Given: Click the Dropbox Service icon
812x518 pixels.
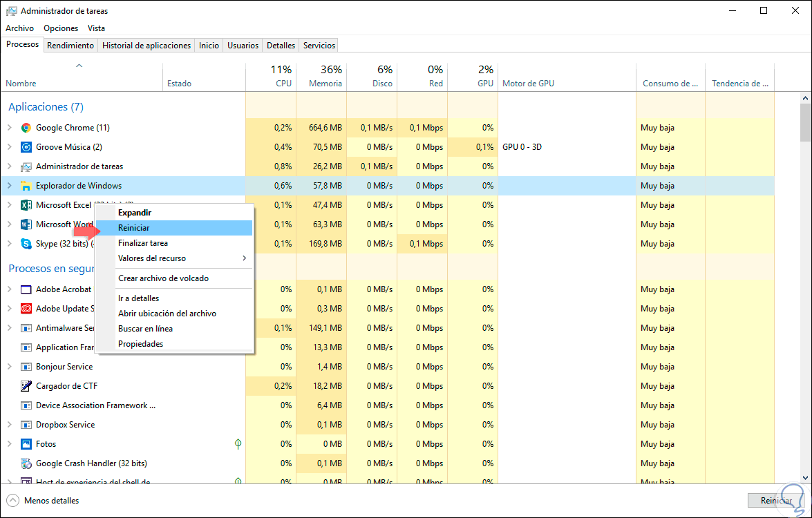Looking at the screenshot, I should click(26, 425).
